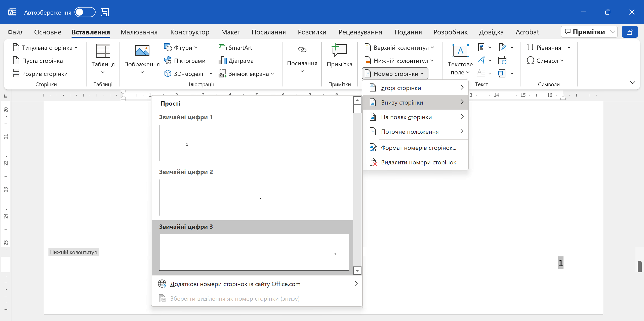Toggle the AutoSave switch
Image resolution: width=644 pixels, height=321 pixels.
(85, 12)
